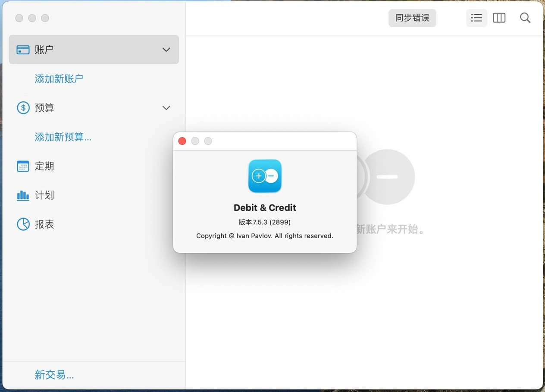Switch to list view in toolbar
The height and width of the screenshot is (392, 545).
(x=476, y=18)
